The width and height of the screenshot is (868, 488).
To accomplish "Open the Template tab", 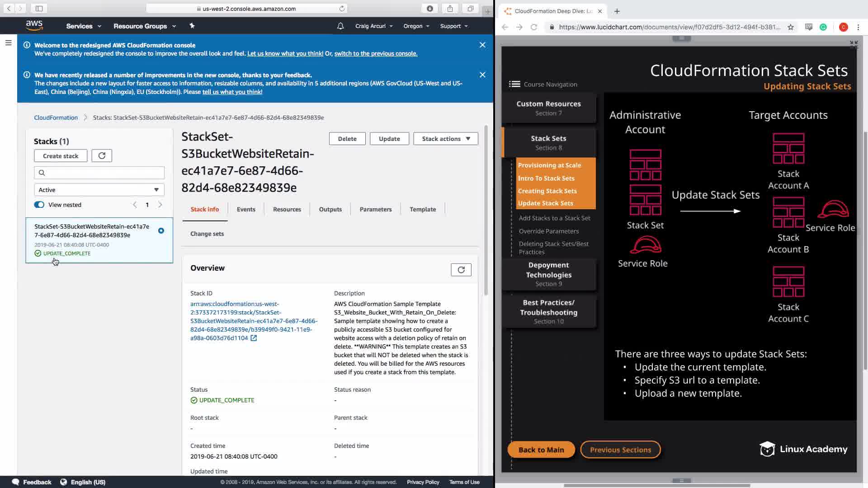I will click(x=422, y=209).
